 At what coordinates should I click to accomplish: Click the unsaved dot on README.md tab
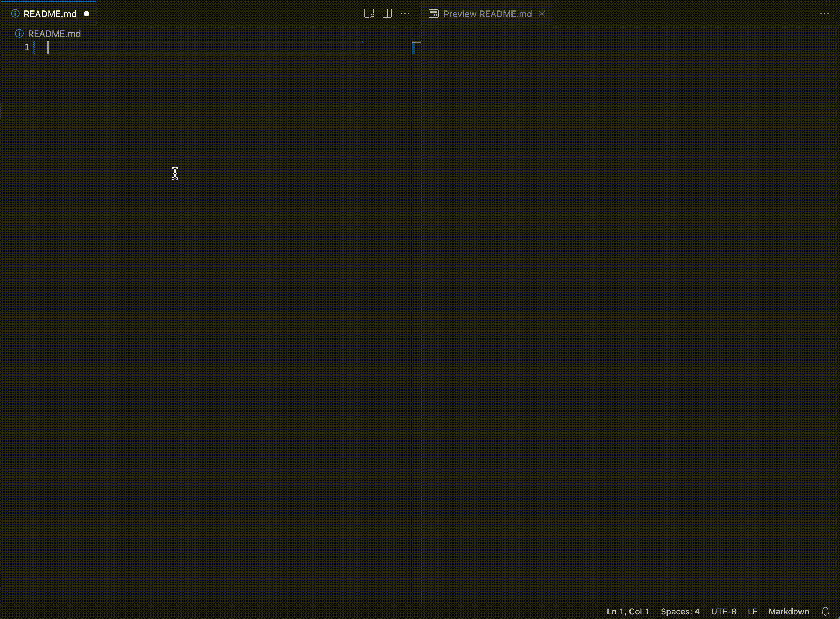[87, 14]
